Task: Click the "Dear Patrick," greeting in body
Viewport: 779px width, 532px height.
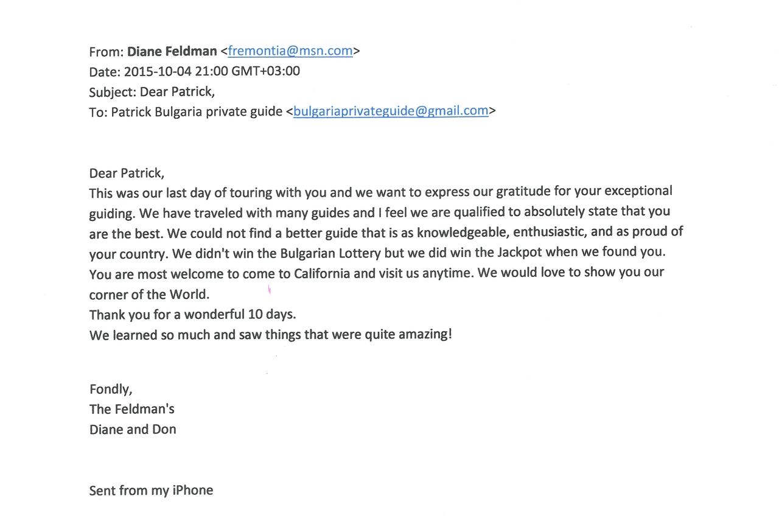Action: (x=127, y=173)
